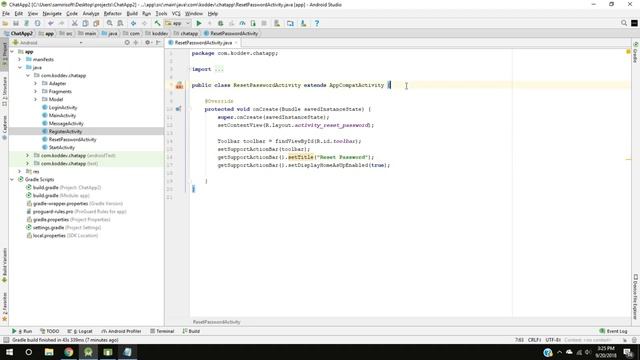Open the Android view selector dropdown
Screen dimensions: 640x360
point(47,42)
